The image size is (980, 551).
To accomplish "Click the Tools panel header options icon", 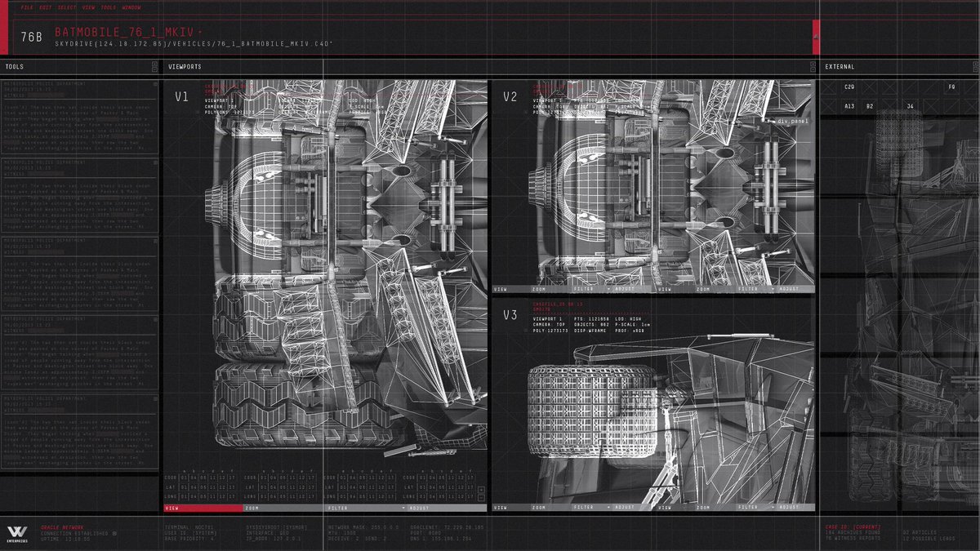I will [154, 67].
